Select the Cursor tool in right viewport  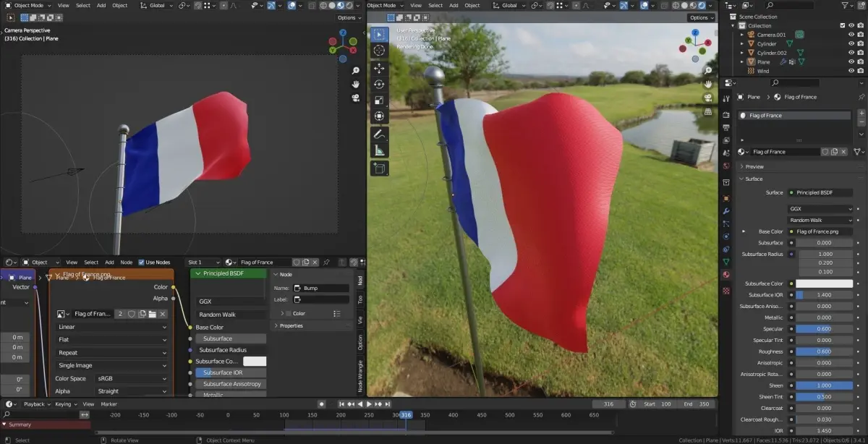point(380,51)
